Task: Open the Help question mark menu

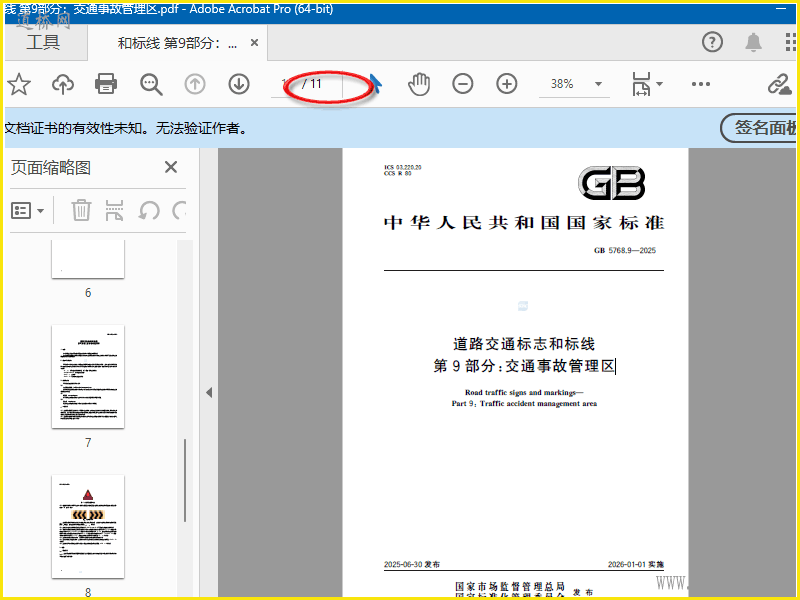Action: [712, 42]
